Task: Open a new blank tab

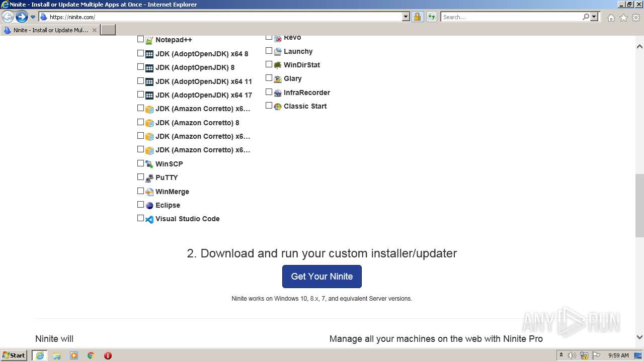Action: click(x=108, y=30)
